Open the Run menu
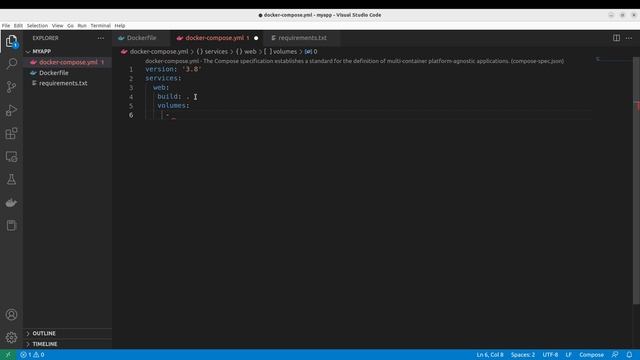This screenshot has height=360, width=640. pyautogui.click(x=82, y=25)
